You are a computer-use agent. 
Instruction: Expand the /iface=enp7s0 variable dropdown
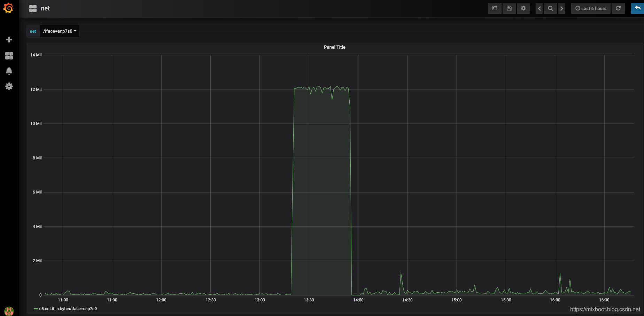[x=60, y=31]
